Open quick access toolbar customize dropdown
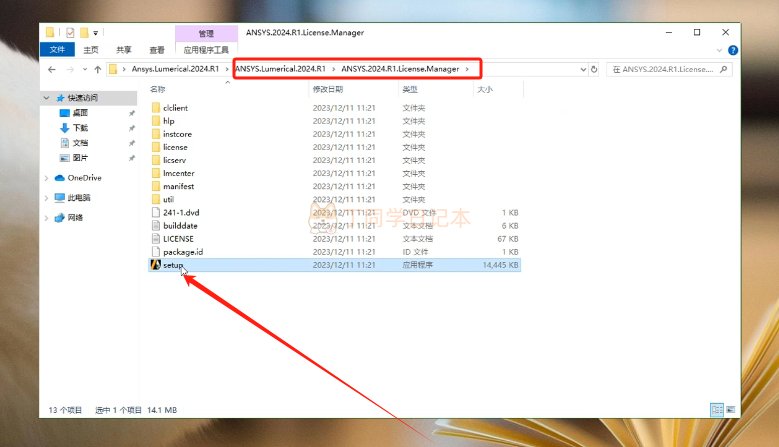779x447 pixels. (x=95, y=33)
